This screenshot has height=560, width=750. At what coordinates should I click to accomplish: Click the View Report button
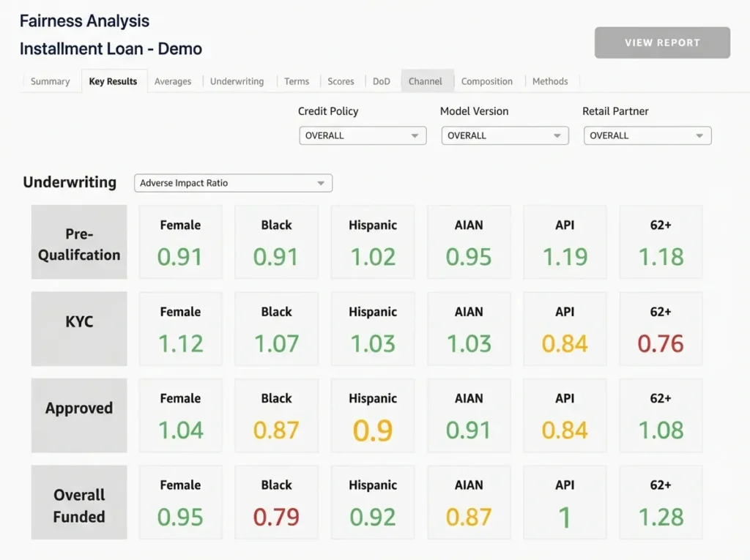point(662,42)
